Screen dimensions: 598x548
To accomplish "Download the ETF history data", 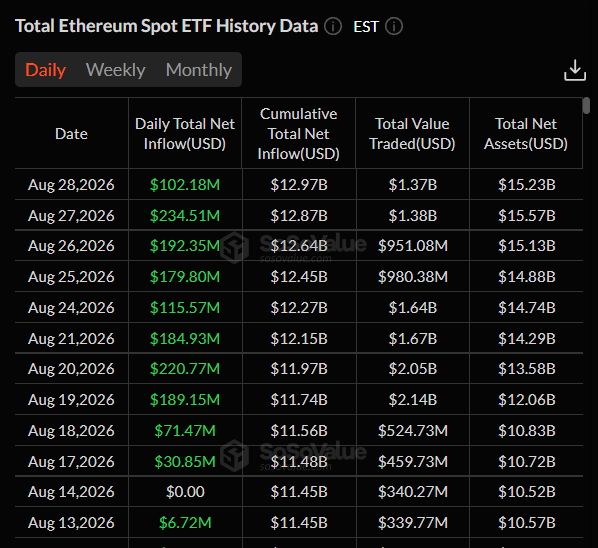I will 575,70.
